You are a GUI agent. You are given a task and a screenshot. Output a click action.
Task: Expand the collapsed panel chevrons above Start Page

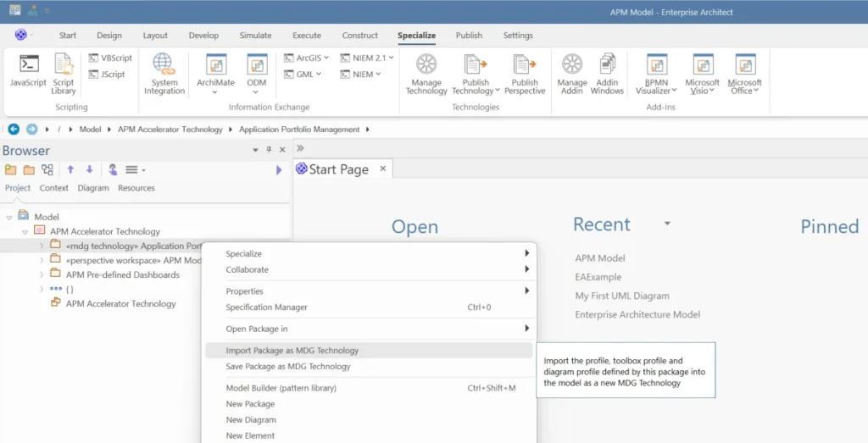click(301, 148)
